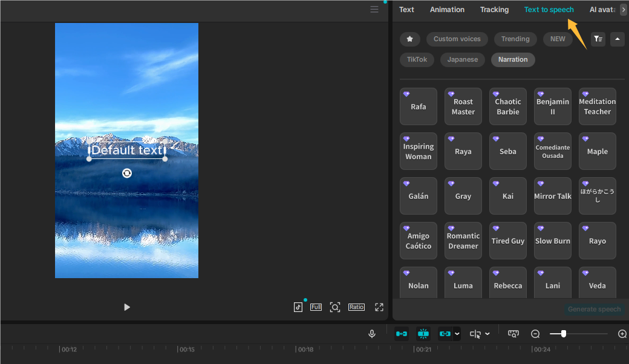
Task: Zoom in the timeline
Action: pyautogui.click(x=622, y=334)
